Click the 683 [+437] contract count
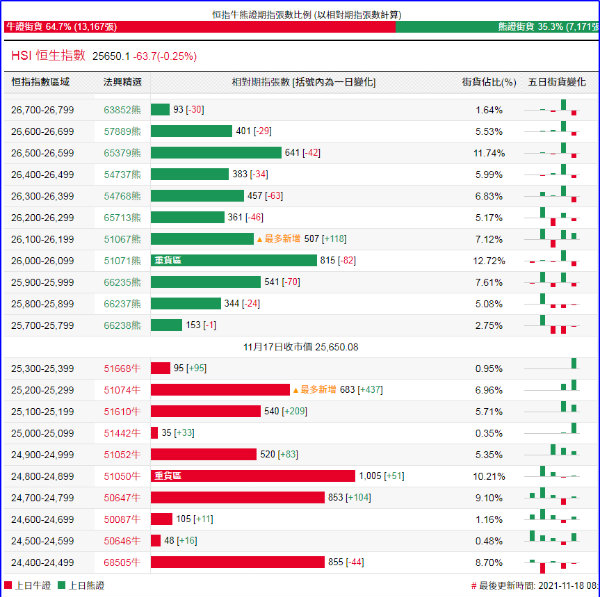Image resolution: width=600 pixels, height=597 pixels. (x=361, y=390)
